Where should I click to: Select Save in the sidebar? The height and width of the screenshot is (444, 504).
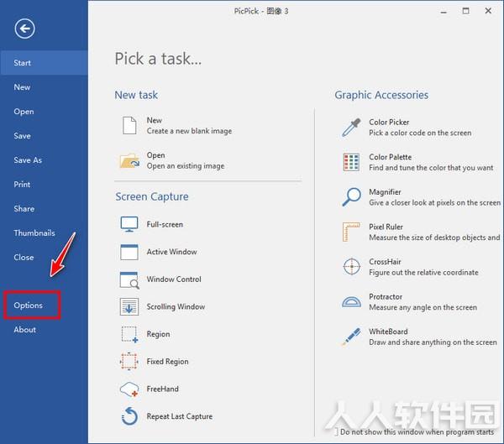coord(44,136)
